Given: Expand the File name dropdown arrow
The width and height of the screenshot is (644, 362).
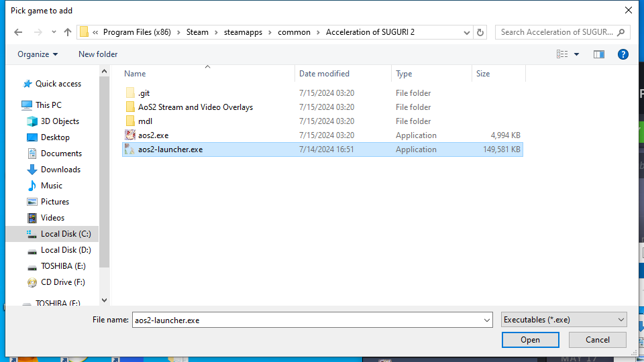Looking at the screenshot, I should coord(487,320).
